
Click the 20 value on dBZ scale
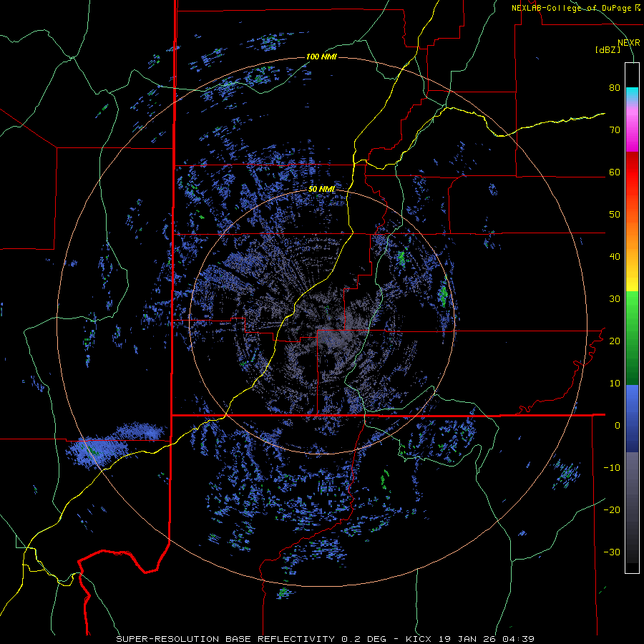pos(615,341)
